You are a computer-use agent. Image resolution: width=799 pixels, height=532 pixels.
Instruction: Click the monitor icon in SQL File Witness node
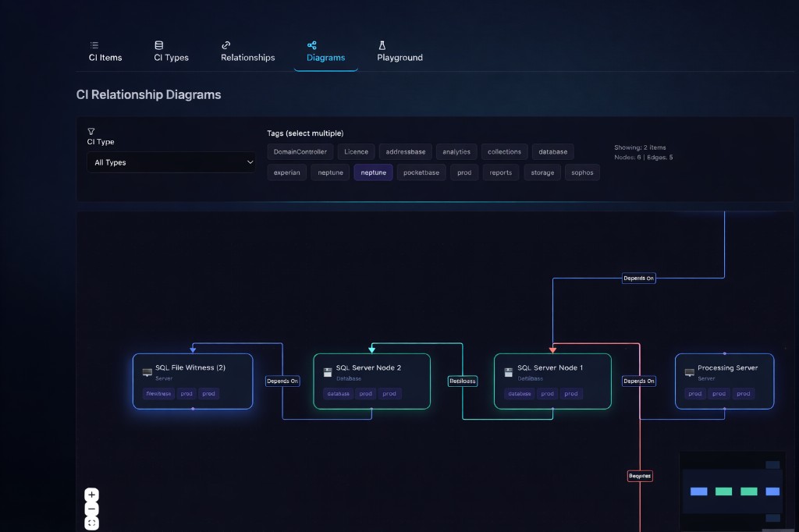[147, 373]
